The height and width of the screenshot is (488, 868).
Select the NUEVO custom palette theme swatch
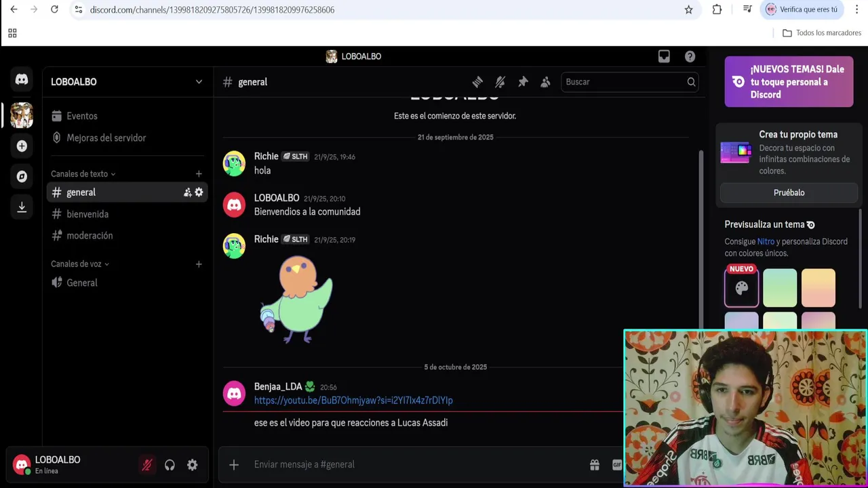tap(741, 288)
